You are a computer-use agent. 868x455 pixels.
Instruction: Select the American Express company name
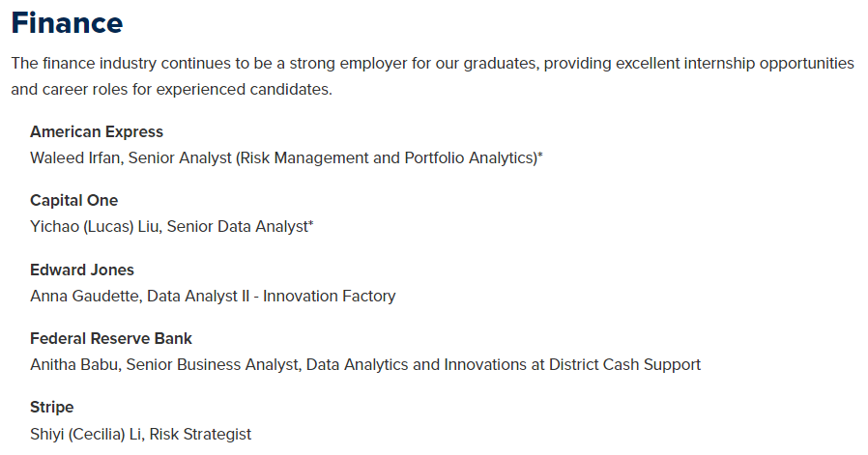point(97,131)
